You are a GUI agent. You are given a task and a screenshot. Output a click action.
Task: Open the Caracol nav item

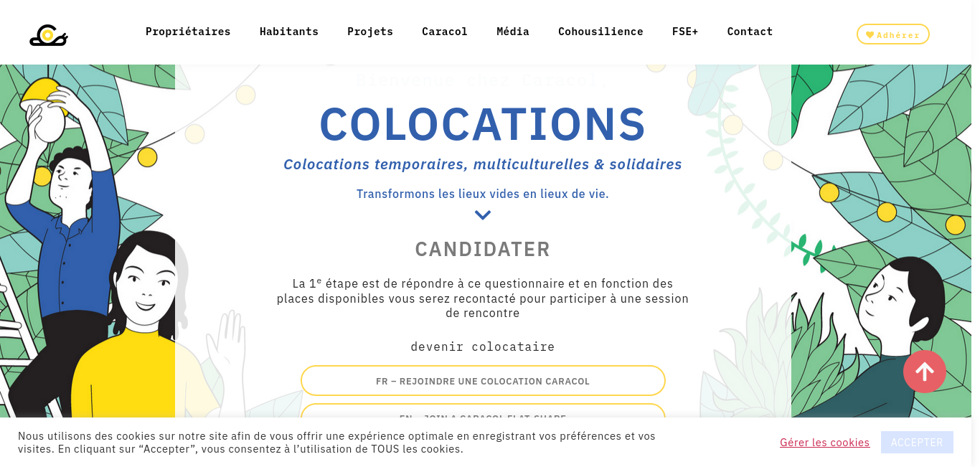point(445,32)
